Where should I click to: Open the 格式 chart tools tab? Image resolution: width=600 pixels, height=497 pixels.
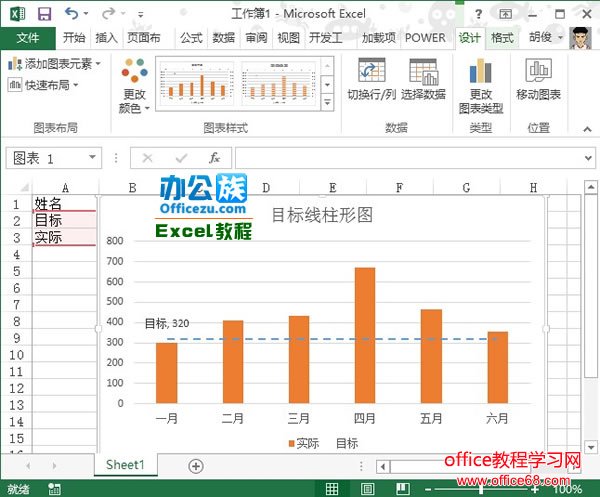502,37
